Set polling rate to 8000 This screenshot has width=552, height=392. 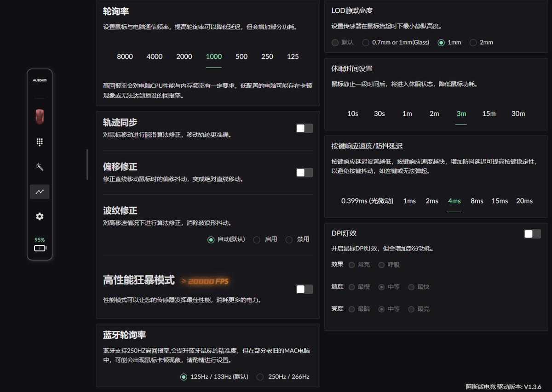125,57
